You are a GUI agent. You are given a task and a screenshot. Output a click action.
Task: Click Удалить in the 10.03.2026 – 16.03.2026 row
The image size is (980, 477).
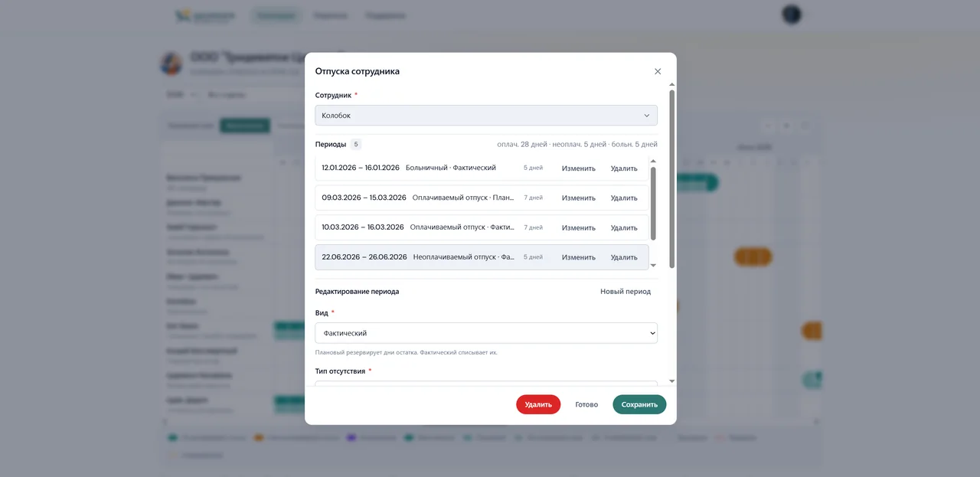(624, 227)
